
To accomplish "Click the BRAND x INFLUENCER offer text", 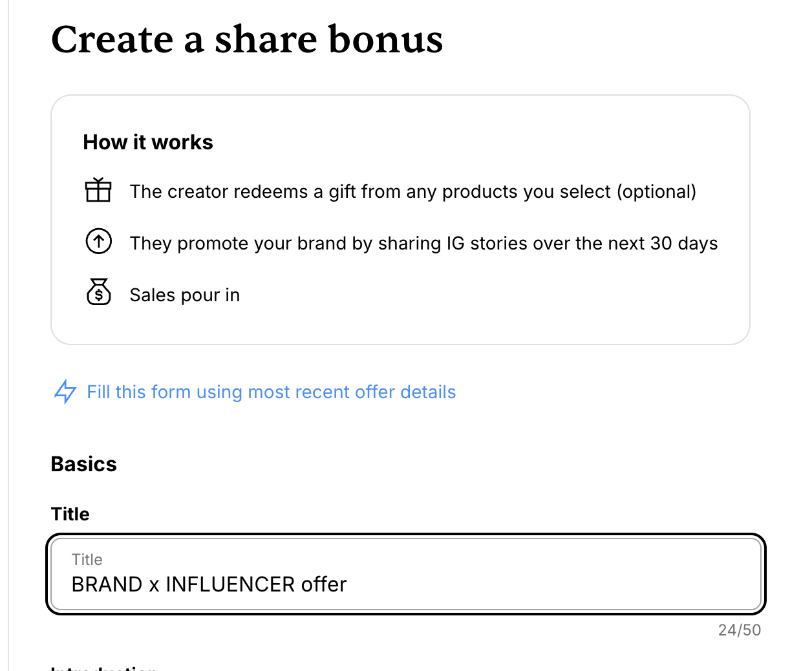I will point(209,584).
